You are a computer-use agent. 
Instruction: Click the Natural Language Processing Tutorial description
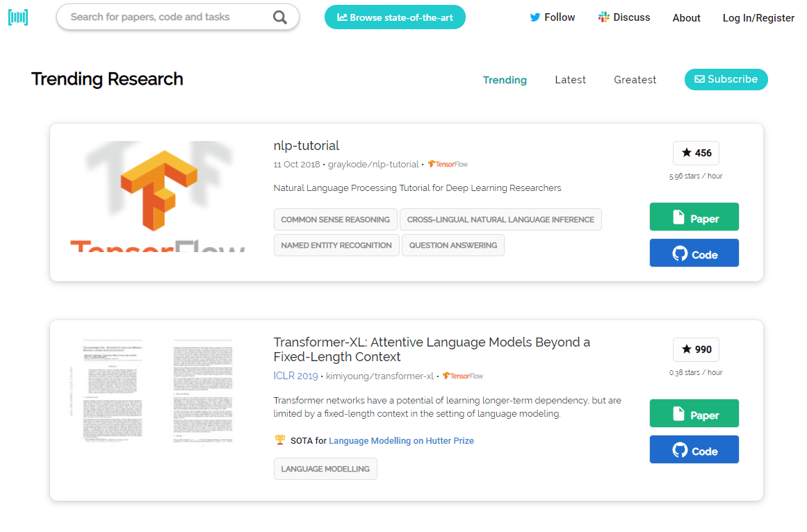(417, 188)
